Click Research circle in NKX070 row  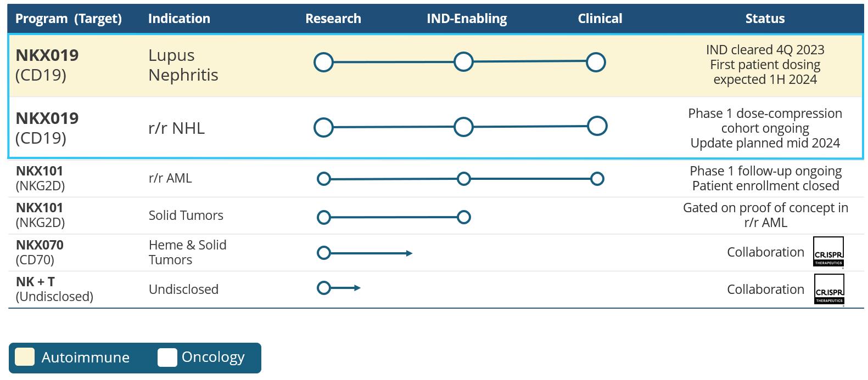tap(324, 253)
